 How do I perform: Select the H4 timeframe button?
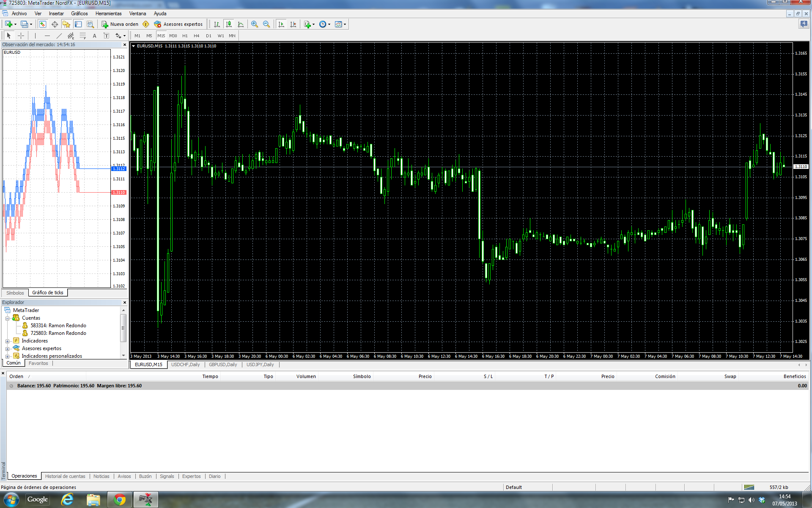(x=196, y=36)
